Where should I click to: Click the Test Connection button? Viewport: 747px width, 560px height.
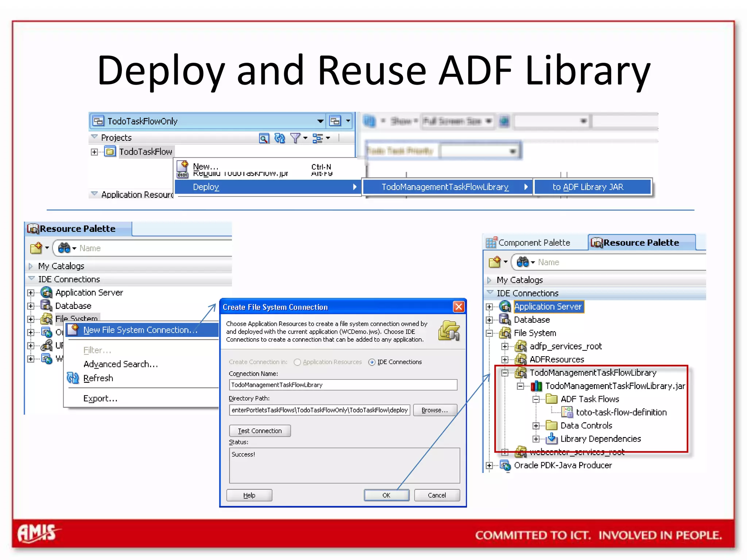click(260, 431)
